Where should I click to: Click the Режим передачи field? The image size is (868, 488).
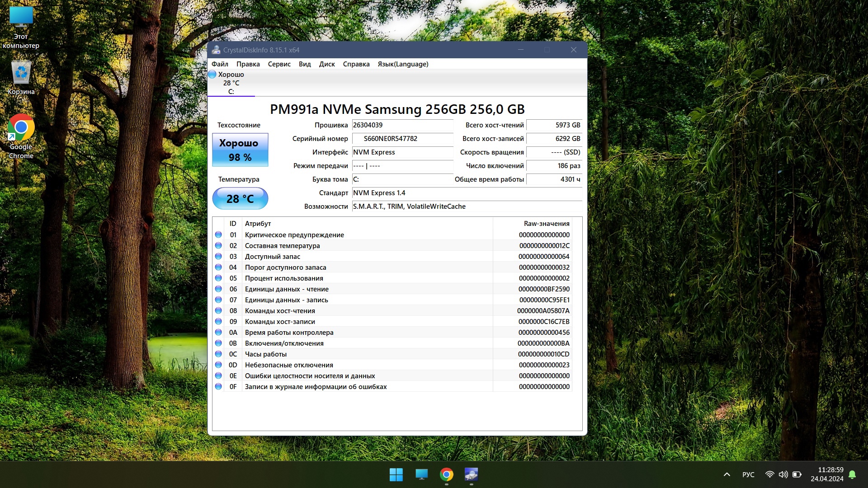[x=402, y=166]
